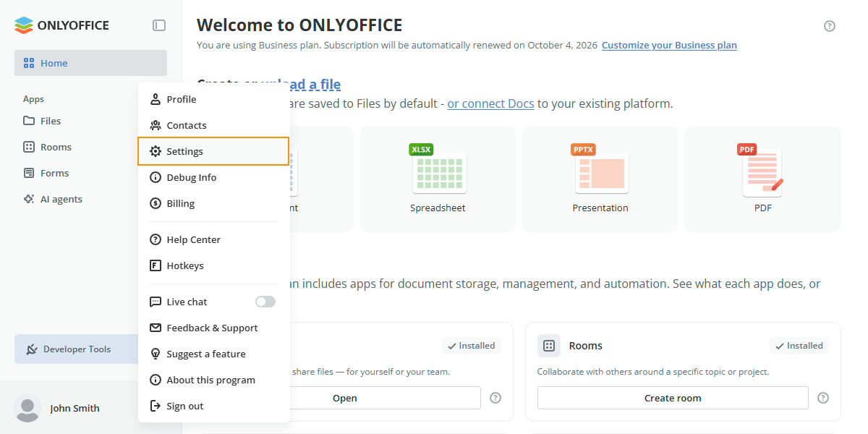Click the Profile person icon
The height and width of the screenshot is (434, 868).
[155, 99]
